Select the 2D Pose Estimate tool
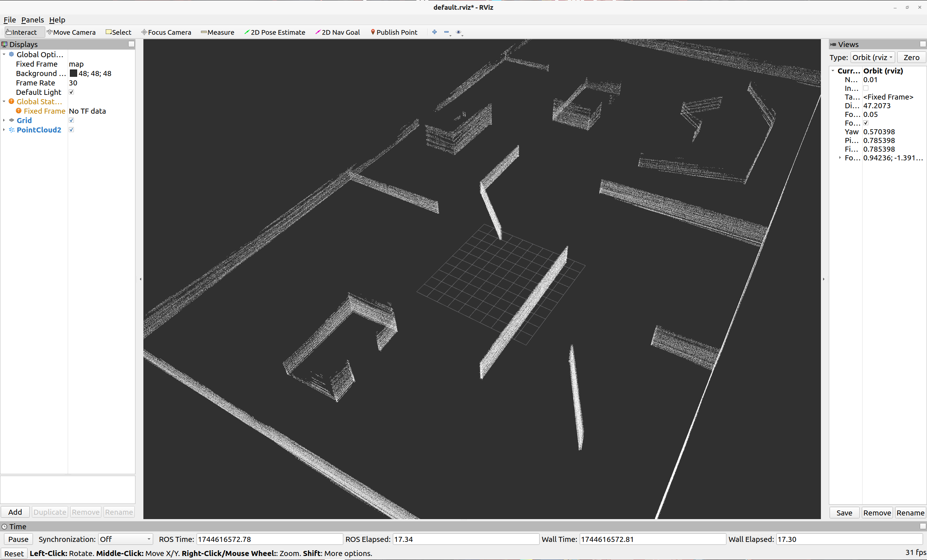 pyautogui.click(x=274, y=32)
